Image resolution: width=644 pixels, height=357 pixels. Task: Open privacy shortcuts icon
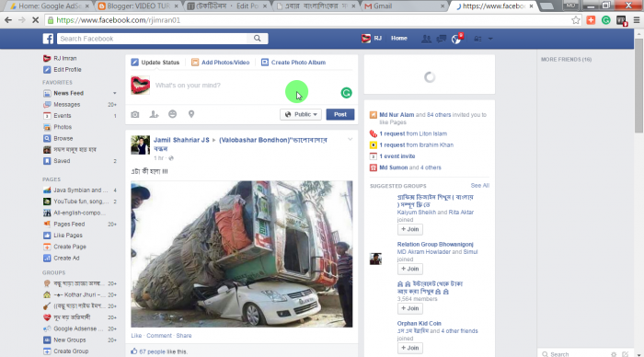477,39
